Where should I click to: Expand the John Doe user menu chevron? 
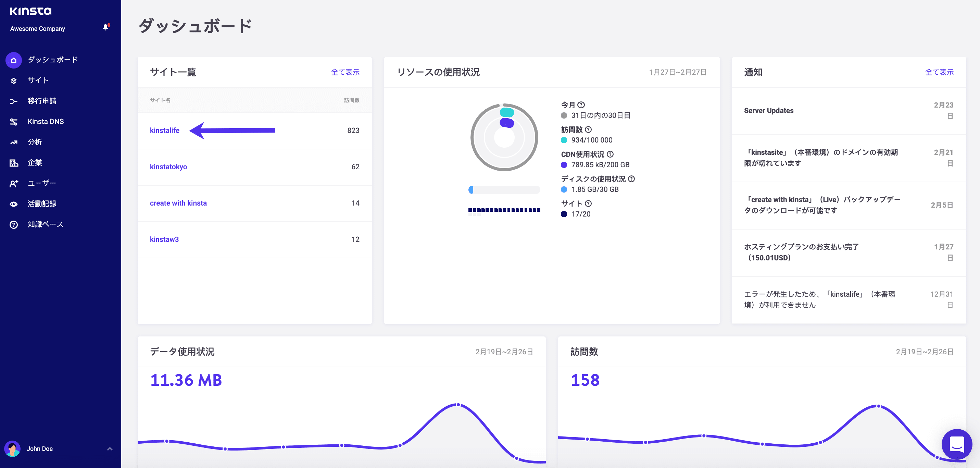point(110,449)
